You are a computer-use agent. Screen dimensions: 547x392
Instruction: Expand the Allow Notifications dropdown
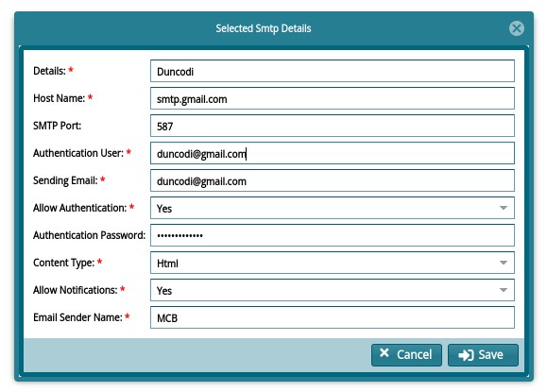[x=333, y=290]
